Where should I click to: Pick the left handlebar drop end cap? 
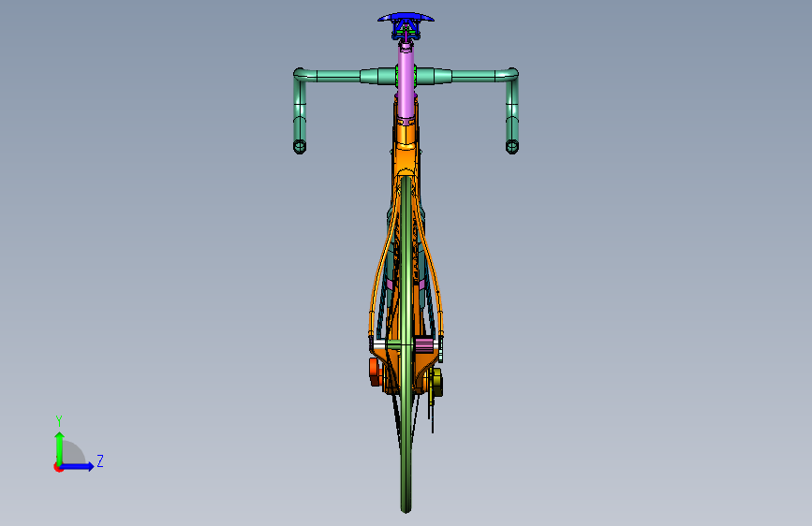pyautogui.click(x=300, y=147)
